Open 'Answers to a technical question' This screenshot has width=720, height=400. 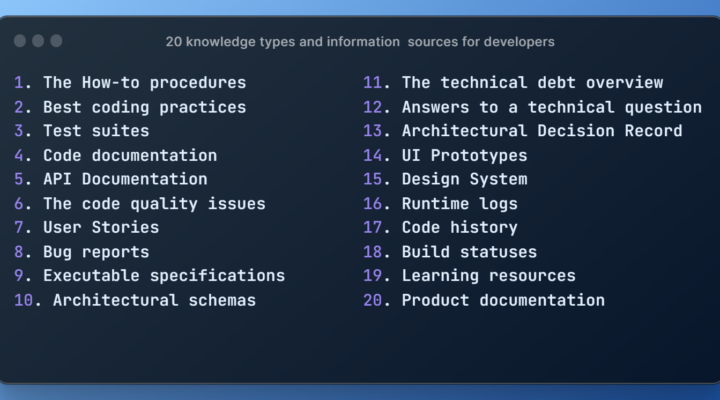(551, 107)
